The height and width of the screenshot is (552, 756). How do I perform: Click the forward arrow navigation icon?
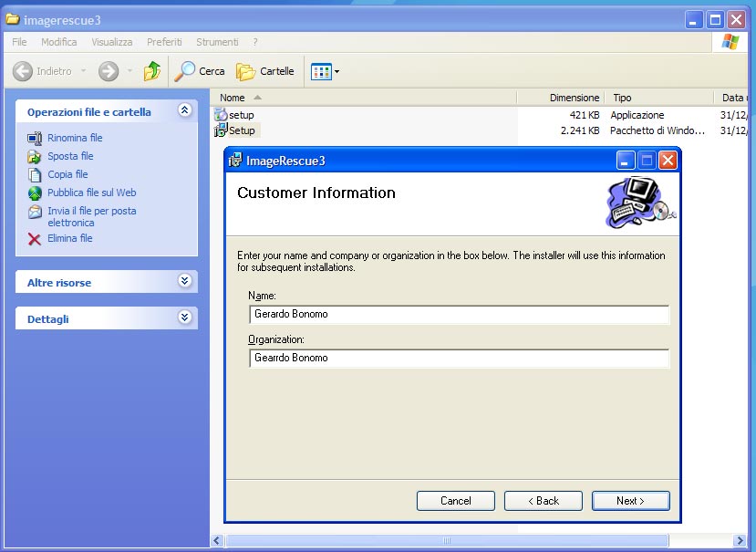point(109,71)
